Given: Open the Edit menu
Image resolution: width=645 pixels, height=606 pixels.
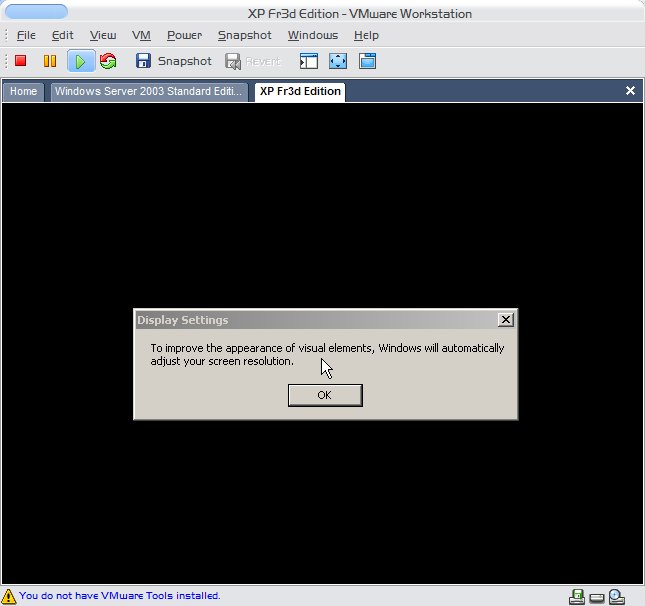Looking at the screenshot, I should coord(63,35).
